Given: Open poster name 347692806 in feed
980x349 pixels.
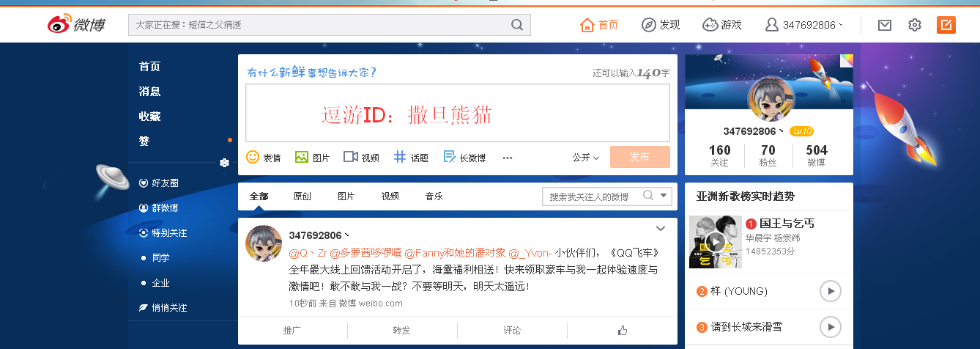Looking at the screenshot, I should [319, 235].
